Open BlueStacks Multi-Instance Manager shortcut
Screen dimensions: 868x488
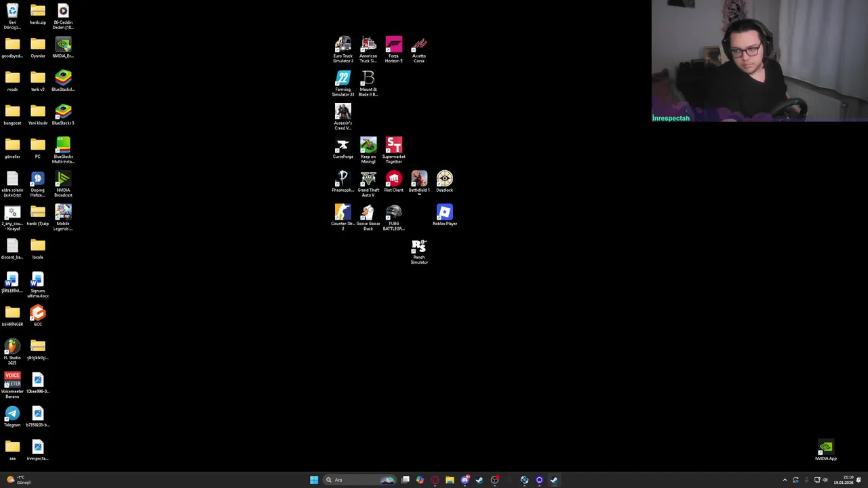click(63, 150)
